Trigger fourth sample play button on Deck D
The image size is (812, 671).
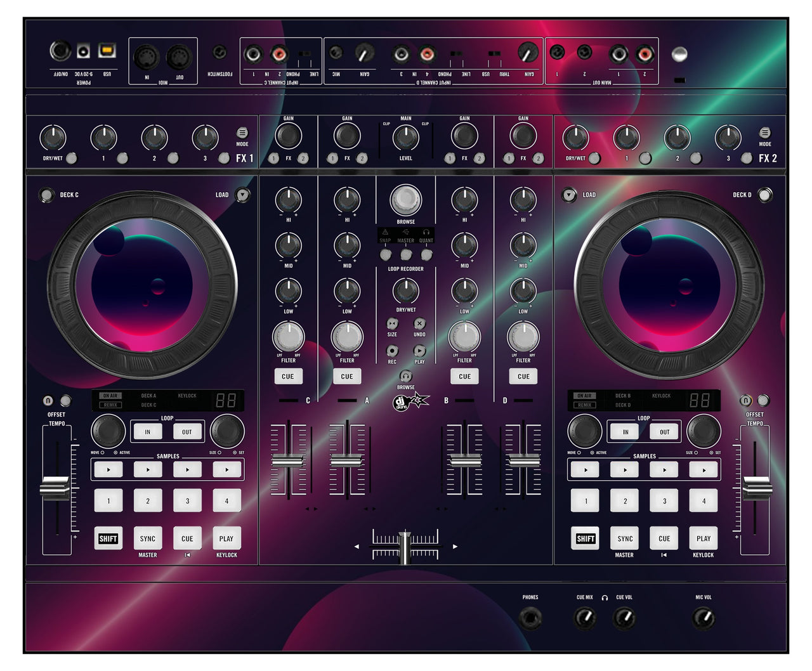click(x=704, y=470)
